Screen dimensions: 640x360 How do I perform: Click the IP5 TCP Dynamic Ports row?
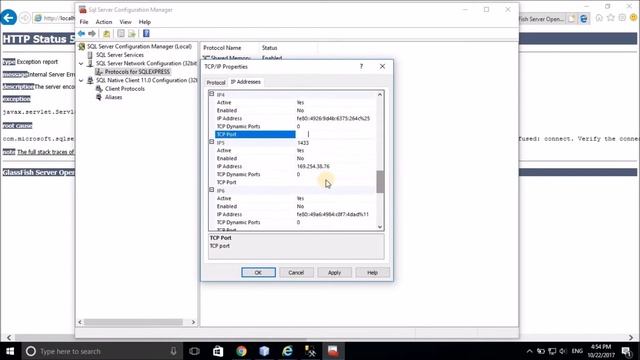(x=294, y=174)
